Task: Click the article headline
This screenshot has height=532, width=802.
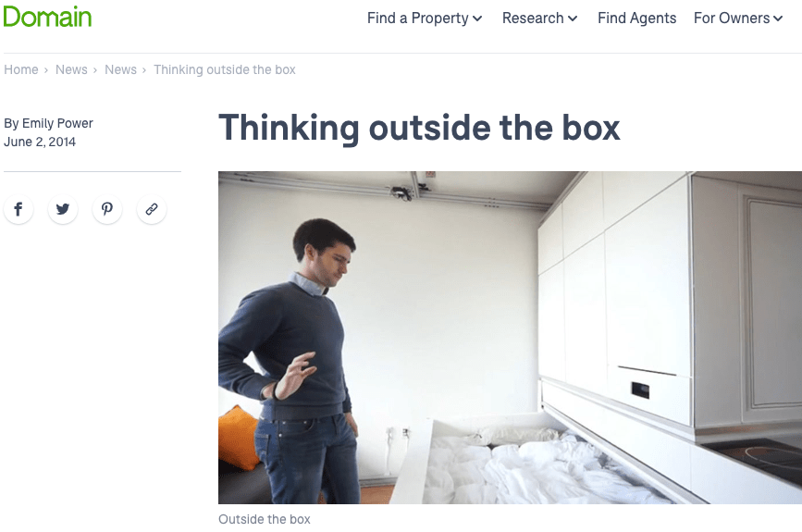Action: point(419,128)
